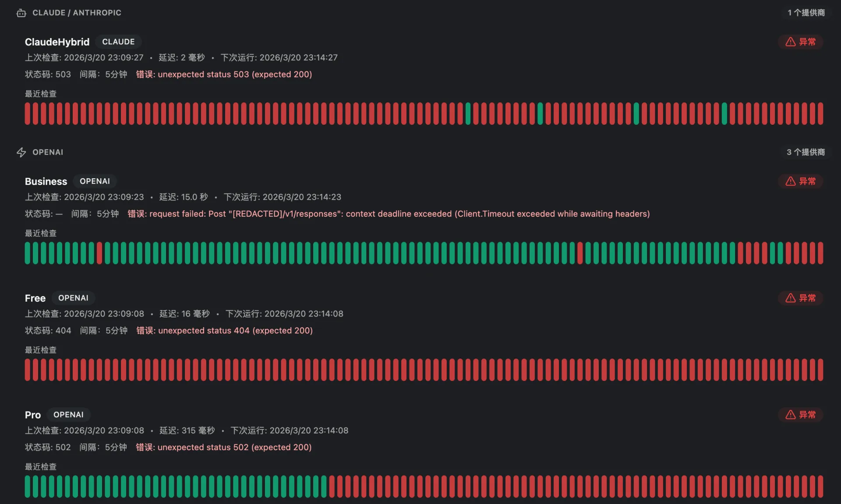This screenshot has width=841, height=504.
Task: Collapse the Claude / Anthropic group header
Action: point(77,13)
